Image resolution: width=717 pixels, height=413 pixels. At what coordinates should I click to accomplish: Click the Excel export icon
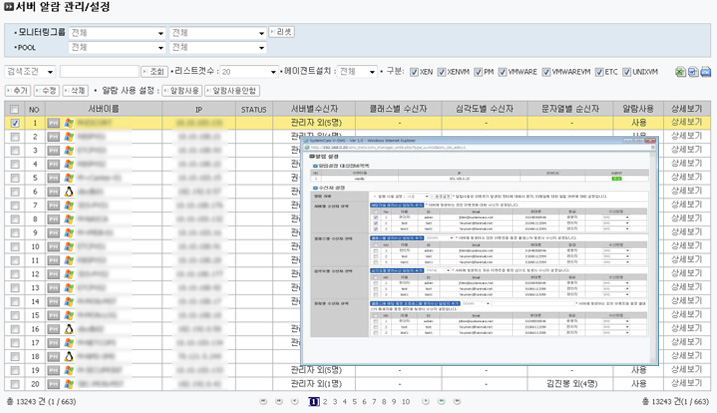click(x=680, y=72)
